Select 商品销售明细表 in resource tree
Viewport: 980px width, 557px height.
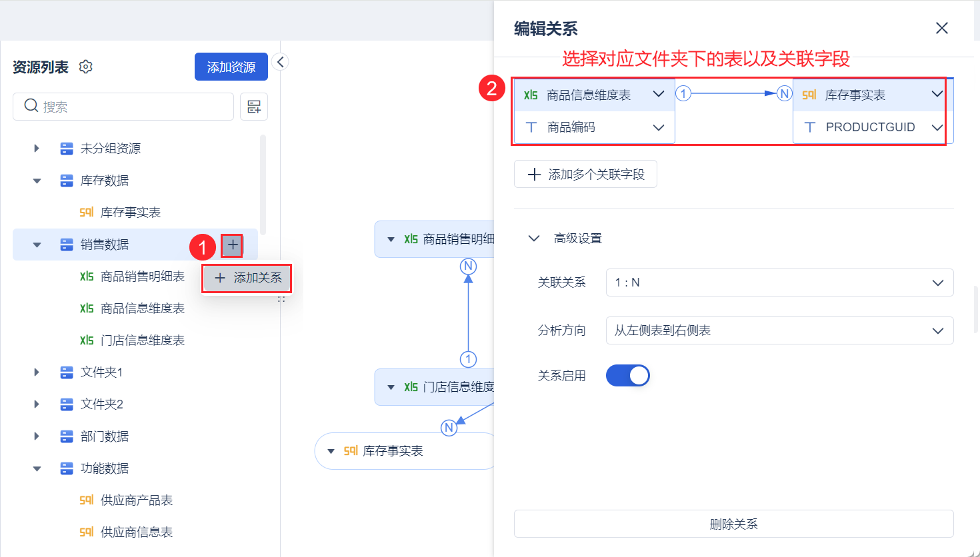143,277
